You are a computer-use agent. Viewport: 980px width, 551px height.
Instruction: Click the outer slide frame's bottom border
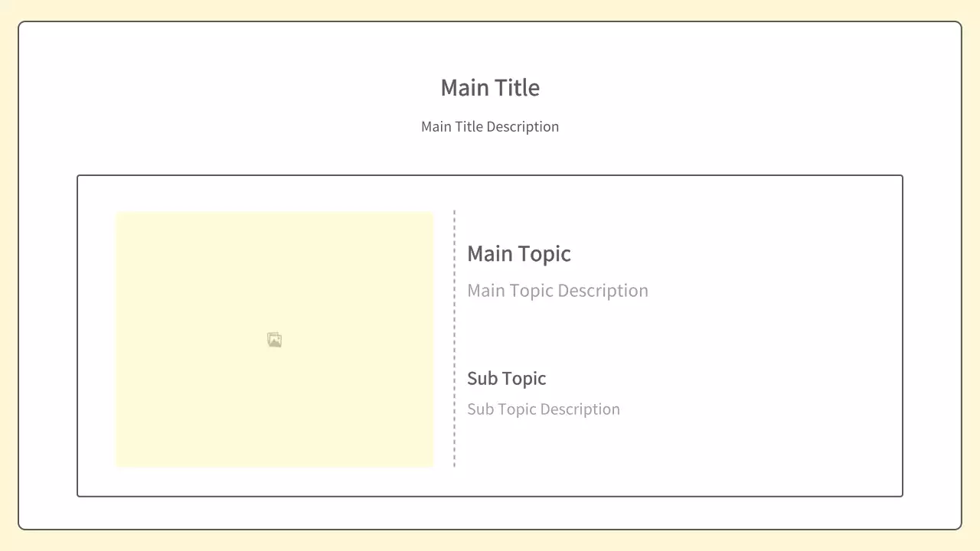click(x=490, y=529)
